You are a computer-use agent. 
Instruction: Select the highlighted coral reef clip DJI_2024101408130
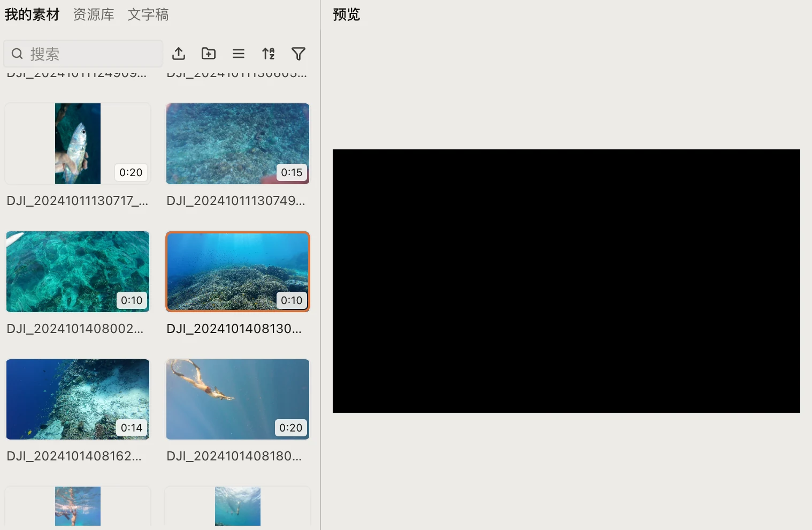coord(238,271)
